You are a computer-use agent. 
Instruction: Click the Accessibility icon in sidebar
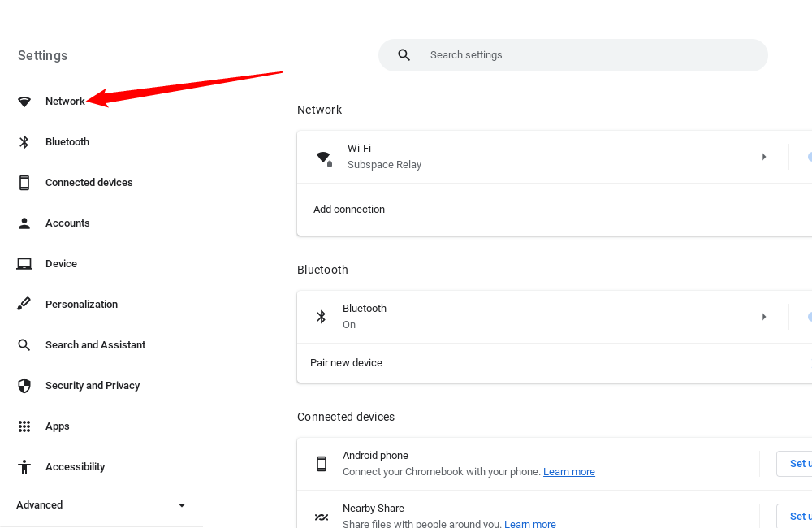tap(24, 466)
